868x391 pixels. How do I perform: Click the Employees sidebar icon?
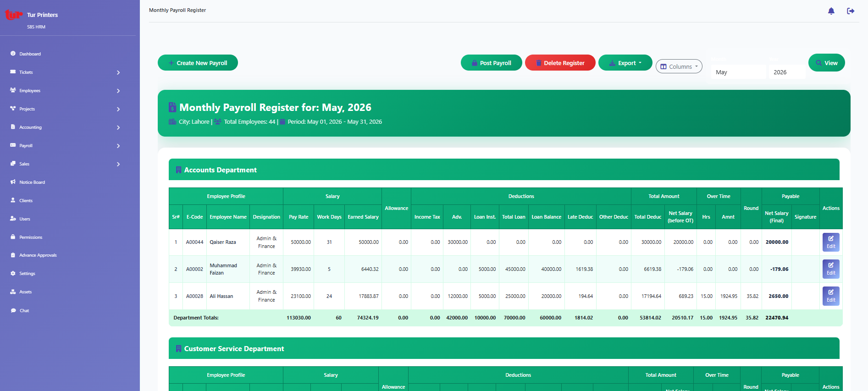(x=13, y=90)
